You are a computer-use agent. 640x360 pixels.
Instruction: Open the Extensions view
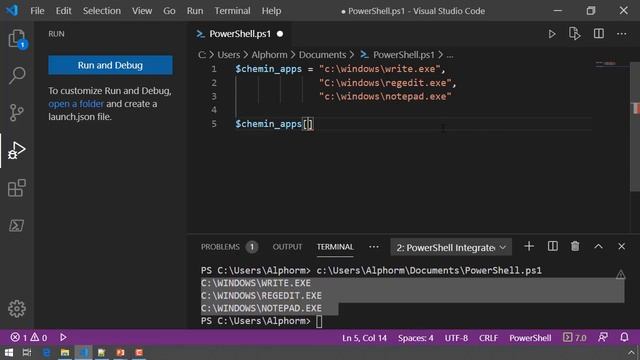tap(17, 188)
